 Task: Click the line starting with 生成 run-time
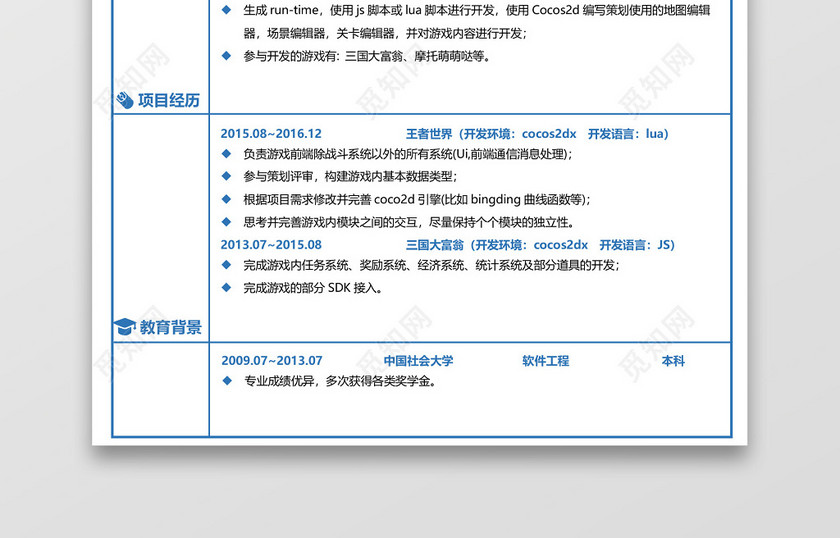click(477, 10)
